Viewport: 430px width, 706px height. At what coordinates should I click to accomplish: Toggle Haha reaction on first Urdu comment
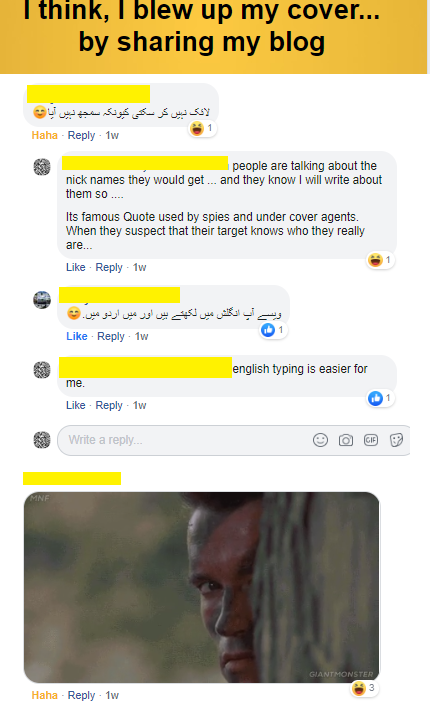pyautogui.click(x=45, y=135)
